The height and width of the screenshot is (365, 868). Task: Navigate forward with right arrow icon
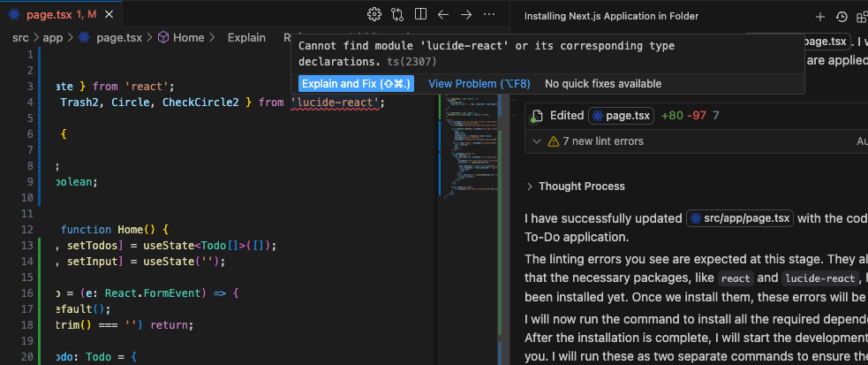tap(466, 14)
